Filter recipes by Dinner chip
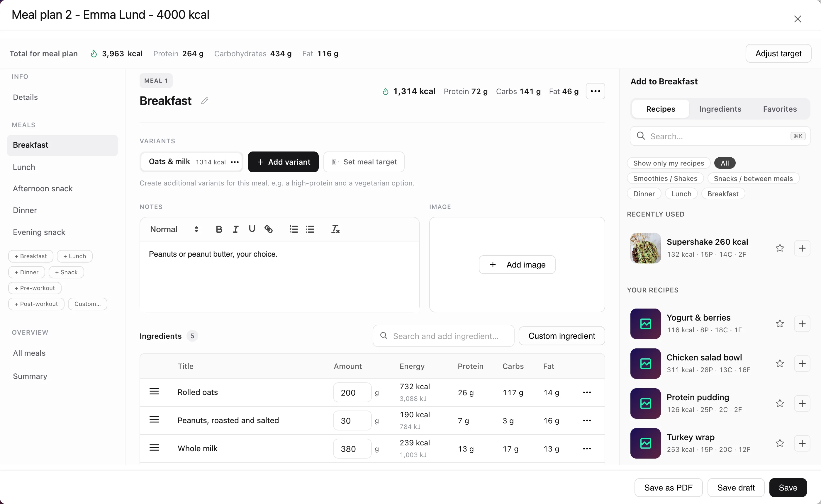The width and height of the screenshot is (821, 504). tap(644, 194)
